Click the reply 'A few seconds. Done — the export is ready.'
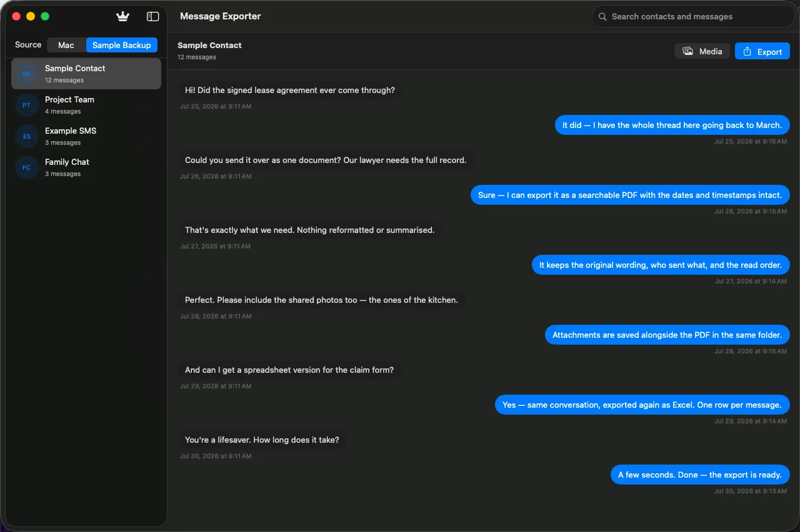The height and width of the screenshot is (532, 800). [700, 475]
